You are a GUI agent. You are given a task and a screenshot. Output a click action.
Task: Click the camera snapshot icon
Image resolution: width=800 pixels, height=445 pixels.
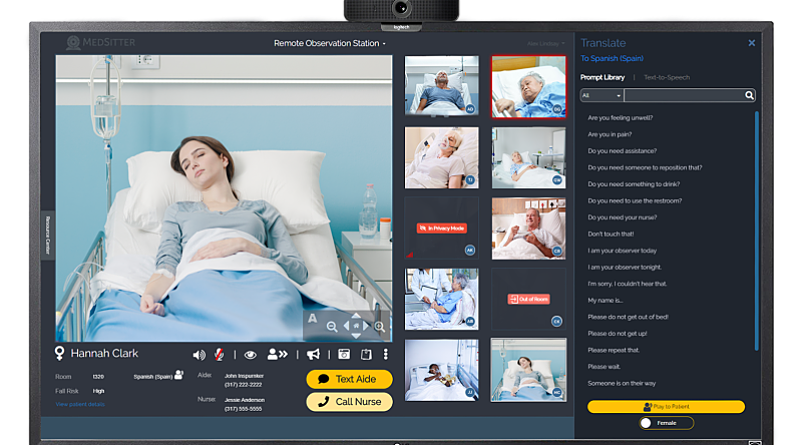coord(344,354)
